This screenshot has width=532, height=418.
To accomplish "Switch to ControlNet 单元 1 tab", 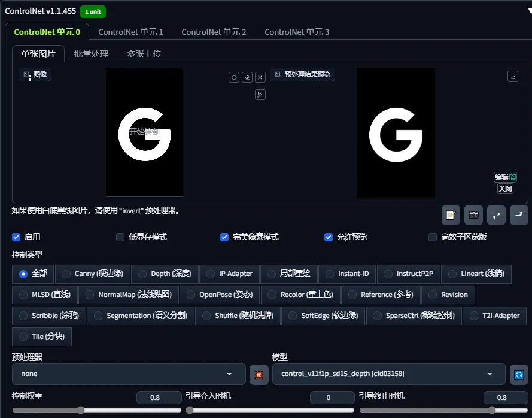I will pos(130,32).
